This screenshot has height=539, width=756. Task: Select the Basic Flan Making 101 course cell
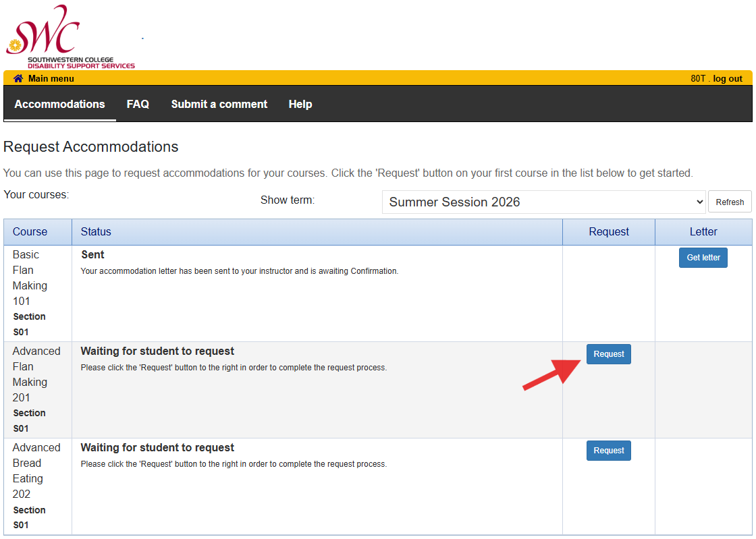pos(38,293)
